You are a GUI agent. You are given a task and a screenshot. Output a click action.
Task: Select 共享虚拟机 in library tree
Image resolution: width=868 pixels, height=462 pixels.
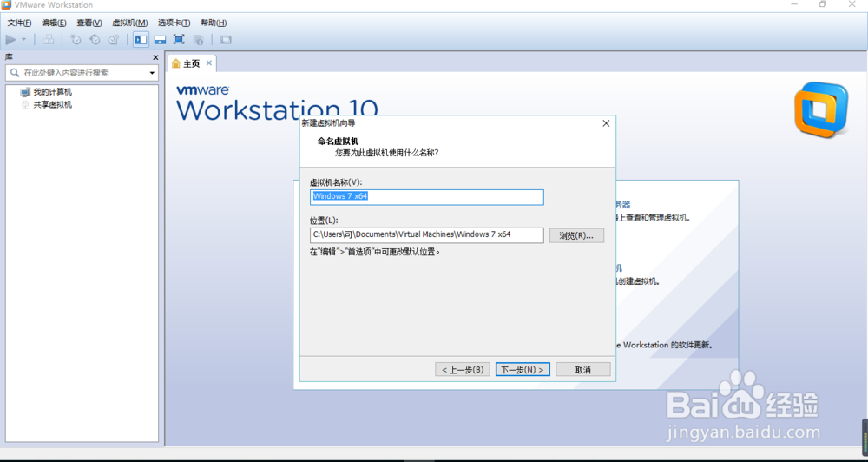pyautogui.click(x=53, y=105)
